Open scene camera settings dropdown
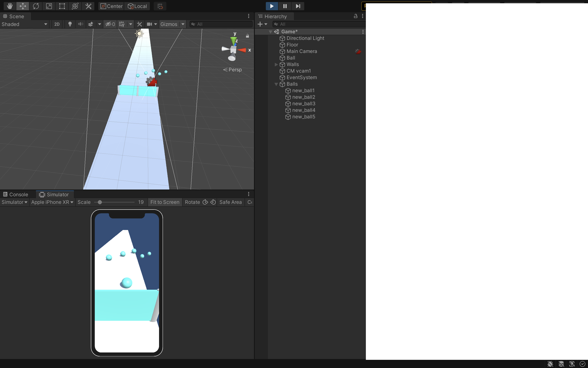 [152, 24]
